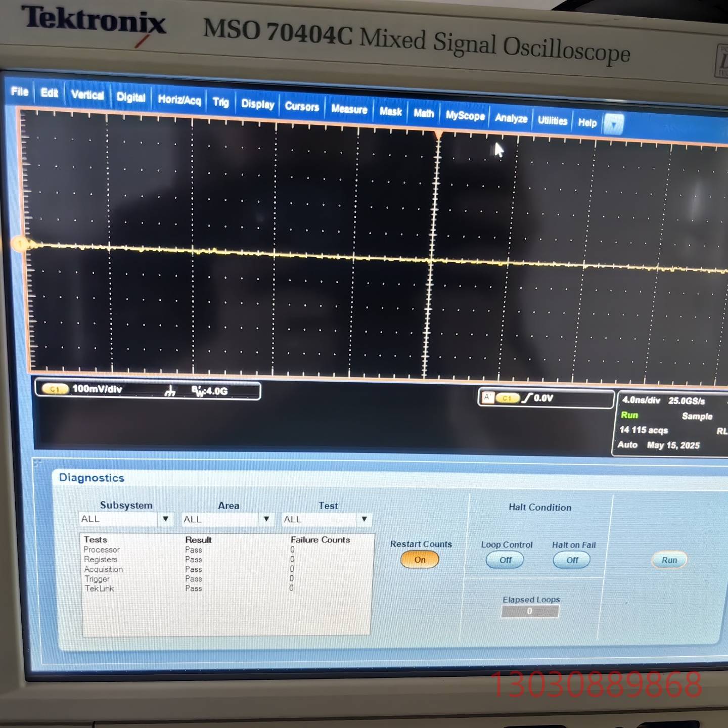This screenshot has width=728, height=728.
Task: Open the overflow arrow beside Help
Action: pos(614,123)
